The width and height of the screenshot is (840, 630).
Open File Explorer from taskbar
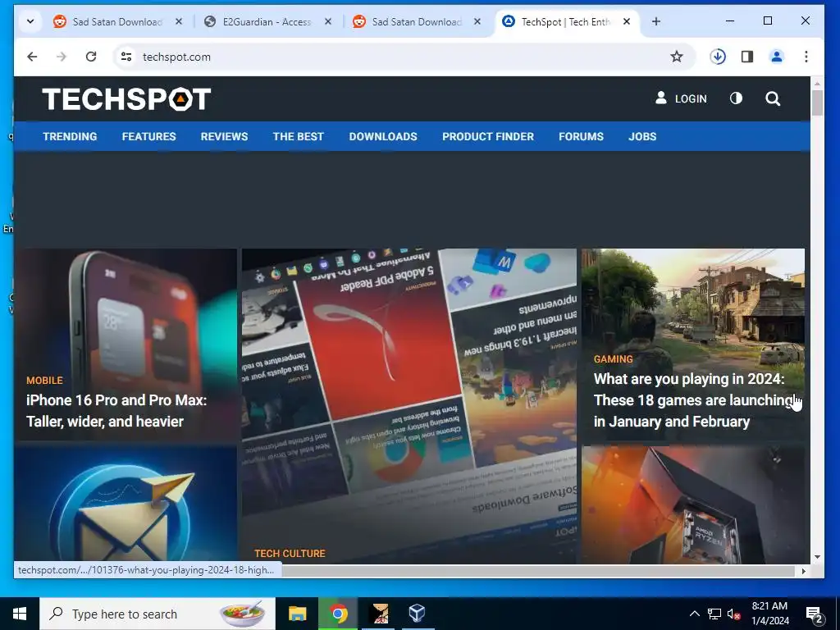[x=297, y=614]
